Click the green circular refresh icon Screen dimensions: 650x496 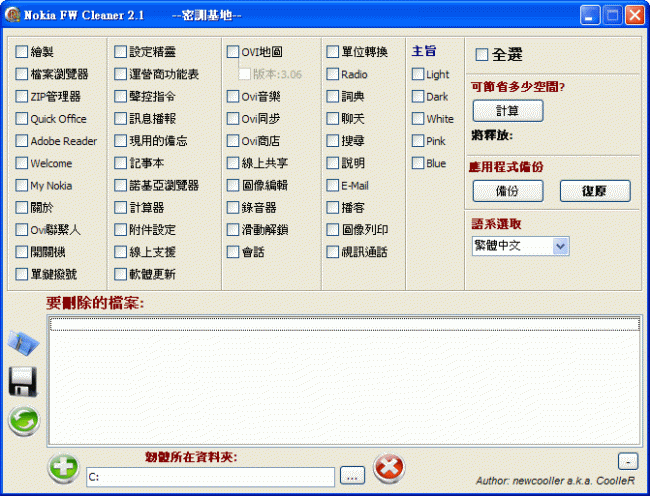pyautogui.click(x=23, y=420)
